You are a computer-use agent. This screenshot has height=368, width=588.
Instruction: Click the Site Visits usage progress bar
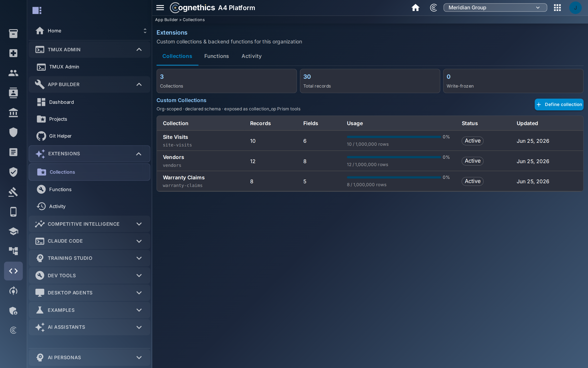tap(394, 137)
